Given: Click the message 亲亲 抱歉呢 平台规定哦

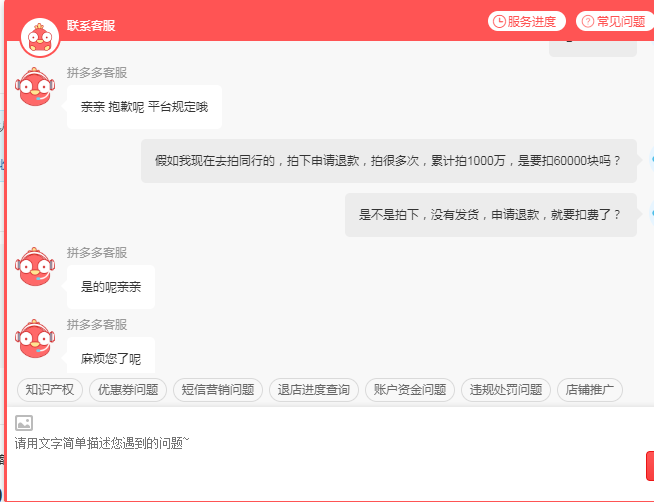Looking at the screenshot, I should [x=144, y=107].
